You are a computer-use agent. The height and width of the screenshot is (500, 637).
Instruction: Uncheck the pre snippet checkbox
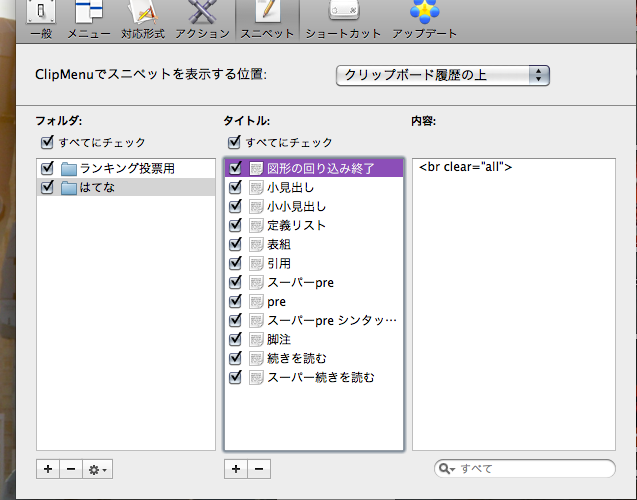click(235, 301)
